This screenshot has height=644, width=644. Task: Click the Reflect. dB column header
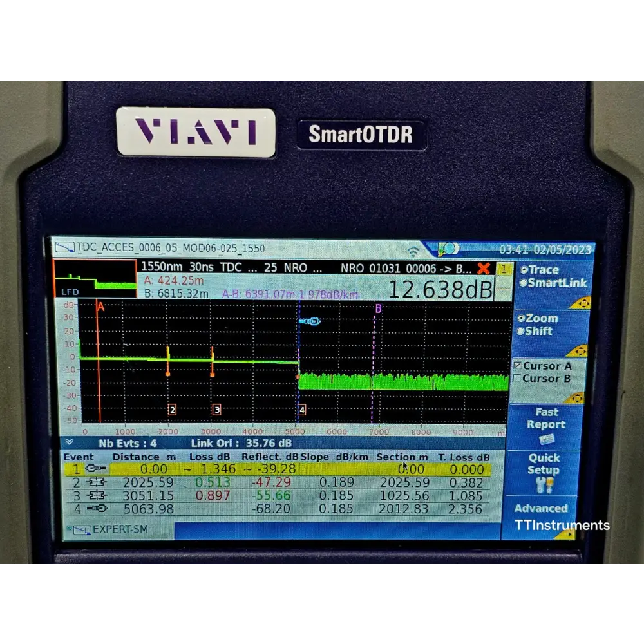point(270,457)
